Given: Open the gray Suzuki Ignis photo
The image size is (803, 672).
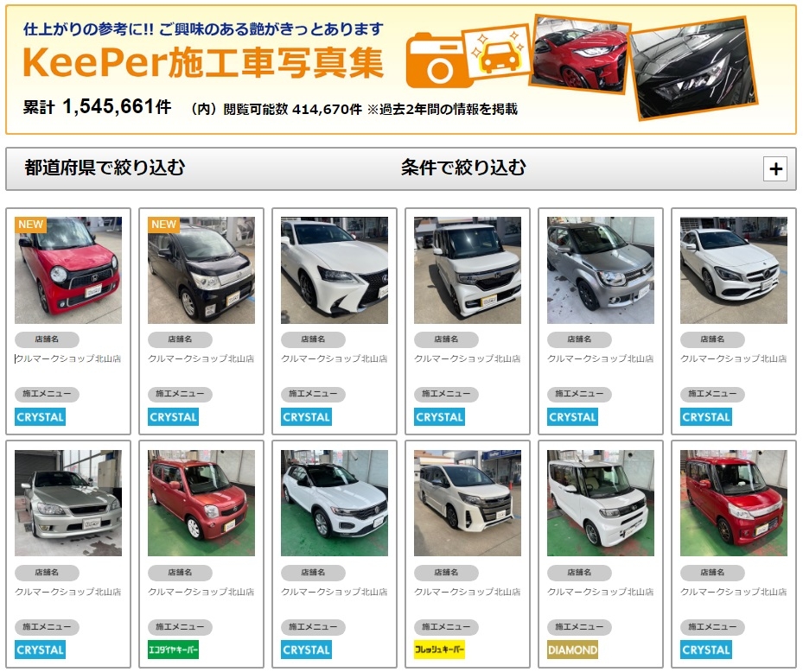Looking at the screenshot, I should click(601, 270).
